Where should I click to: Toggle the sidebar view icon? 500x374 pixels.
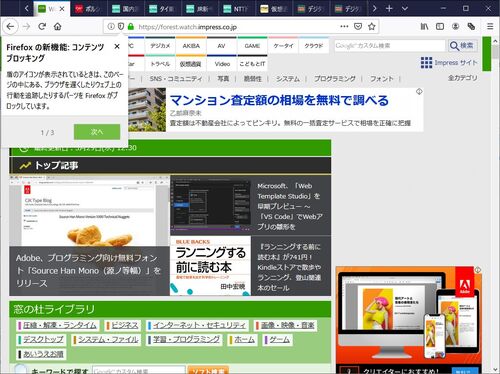[440, 26]
